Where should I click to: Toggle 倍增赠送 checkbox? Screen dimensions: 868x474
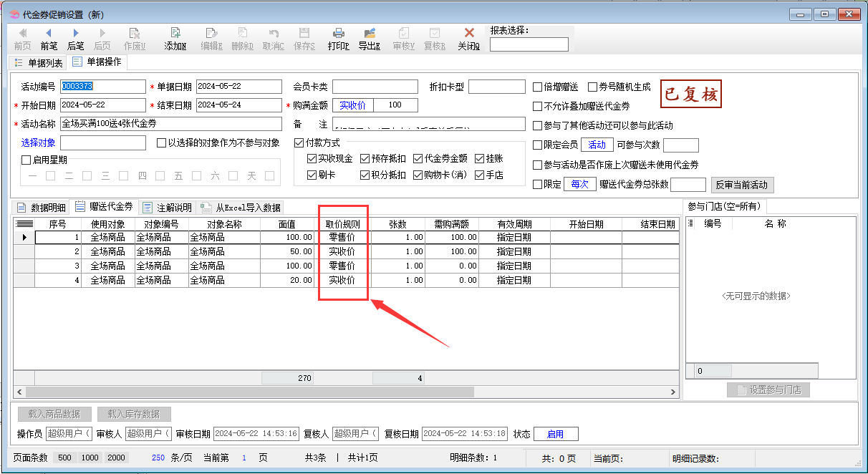pos(538,87)
